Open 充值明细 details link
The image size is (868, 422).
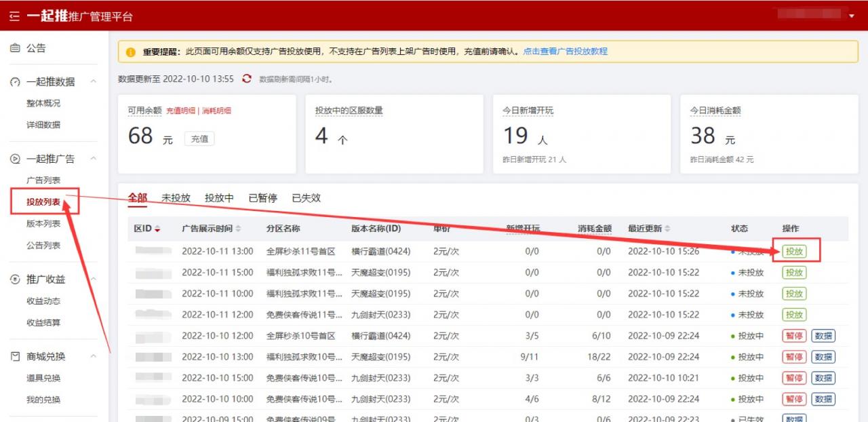182,110
